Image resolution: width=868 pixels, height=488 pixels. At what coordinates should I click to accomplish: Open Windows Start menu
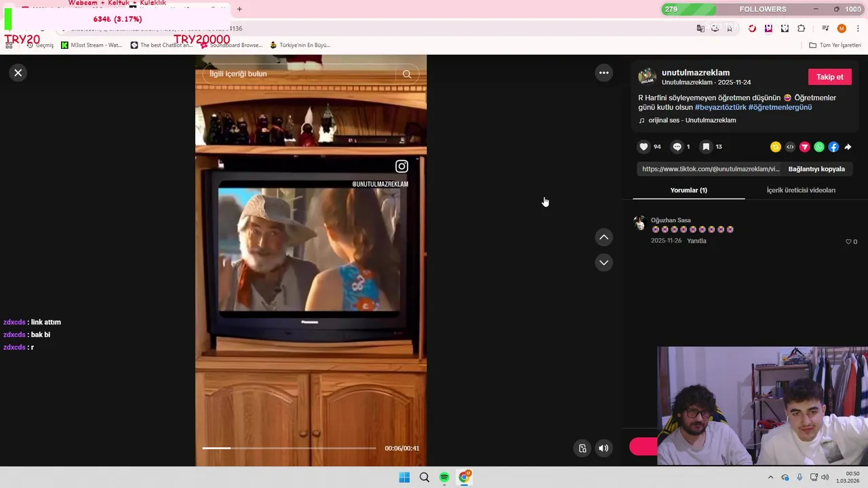point(404,477)
